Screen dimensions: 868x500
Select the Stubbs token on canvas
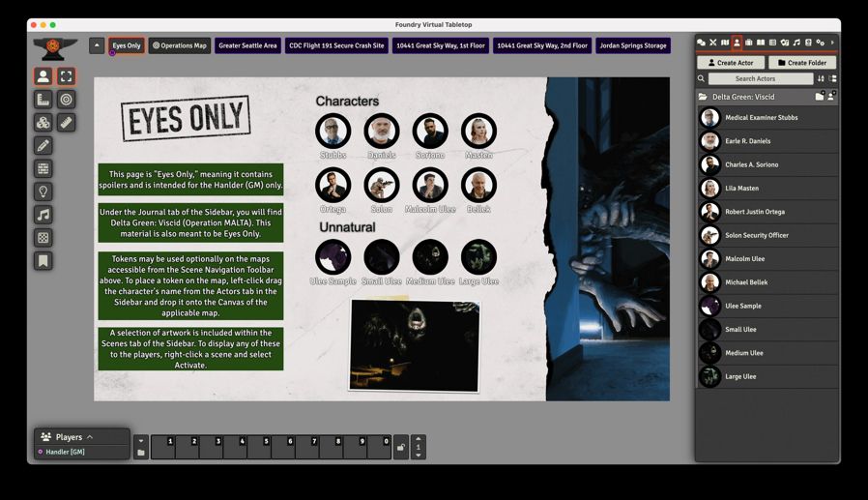(x=333, y=131)
